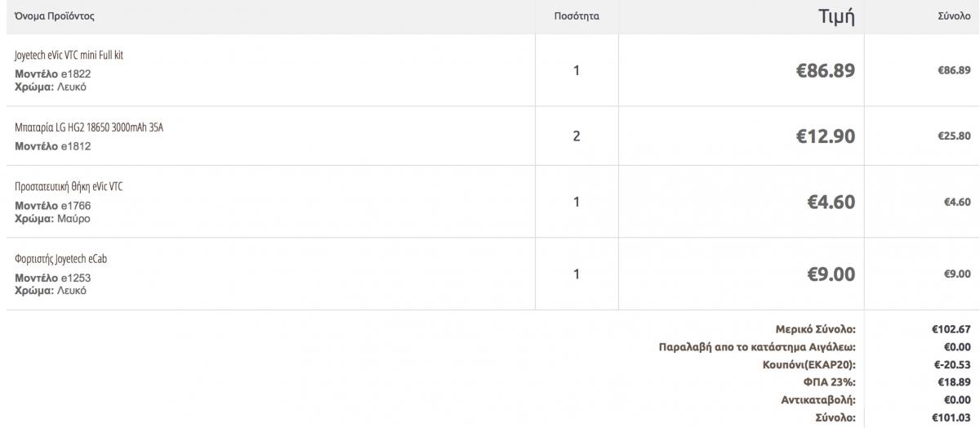The width and height of the screenshot is (980, 428).
Task: Click the Μοντέλο e1822 text
Action: (x=53, y=74)
